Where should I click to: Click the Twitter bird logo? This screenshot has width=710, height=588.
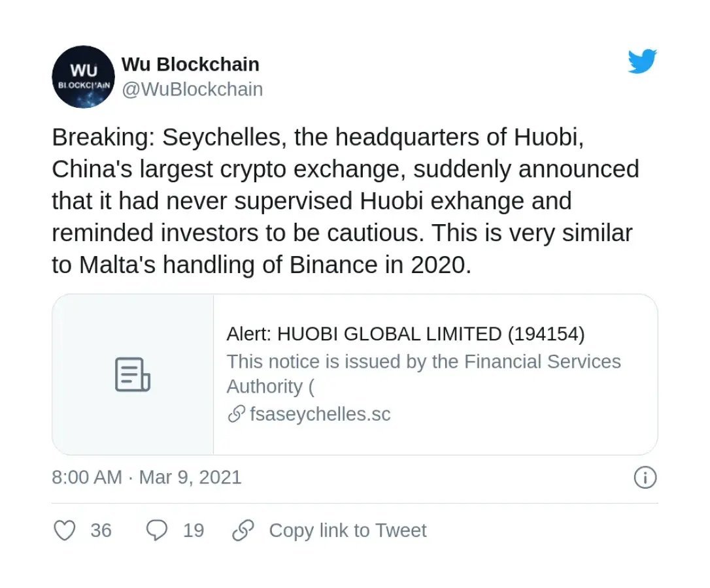pos(643,61)
